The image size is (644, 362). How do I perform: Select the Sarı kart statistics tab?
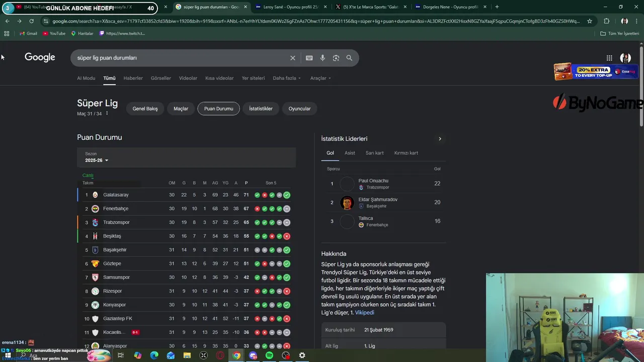coord(374,153)
